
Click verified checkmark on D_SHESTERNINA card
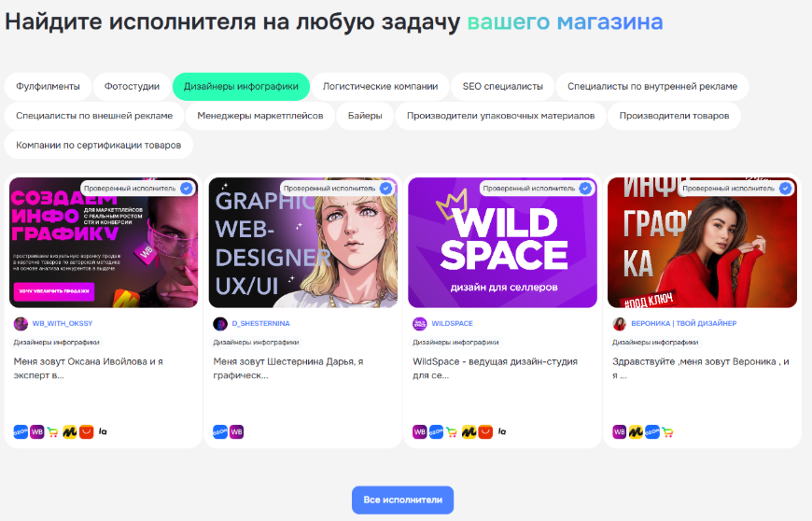385,189
